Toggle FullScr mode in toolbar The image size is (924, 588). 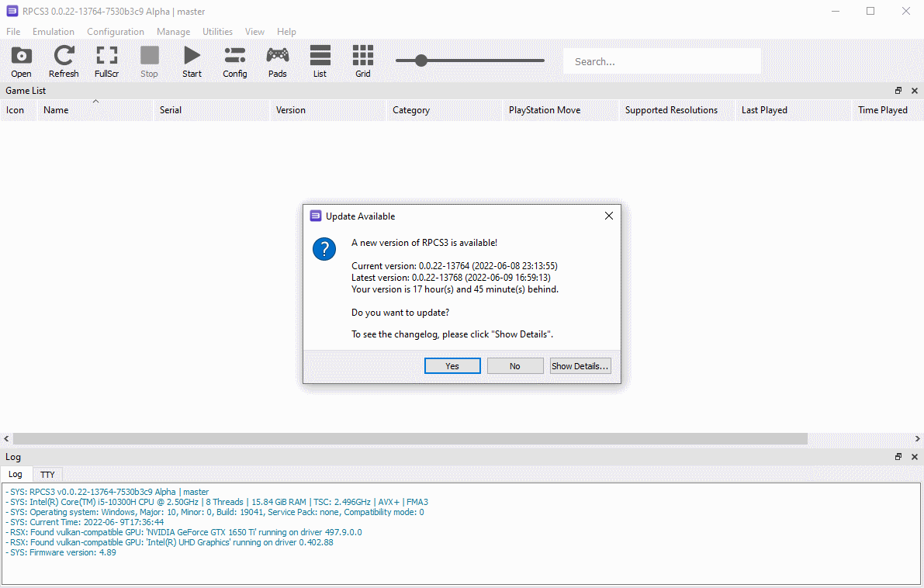[106, 61]
